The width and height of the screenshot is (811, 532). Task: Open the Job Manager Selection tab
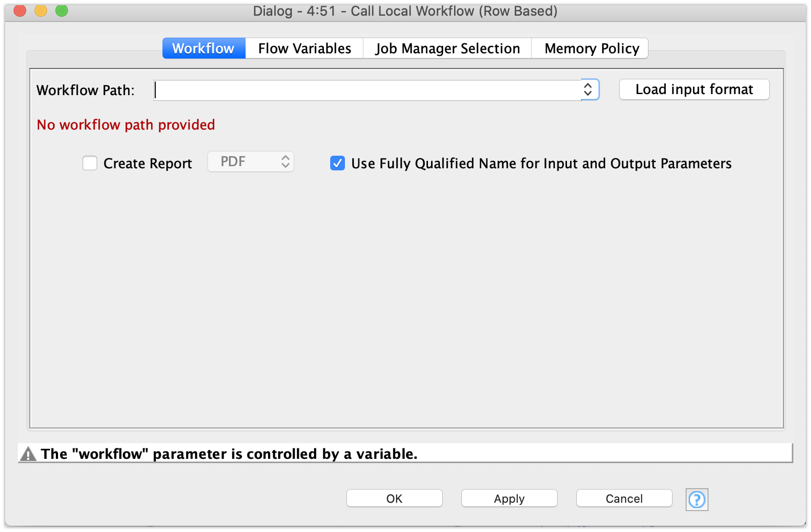447,49
